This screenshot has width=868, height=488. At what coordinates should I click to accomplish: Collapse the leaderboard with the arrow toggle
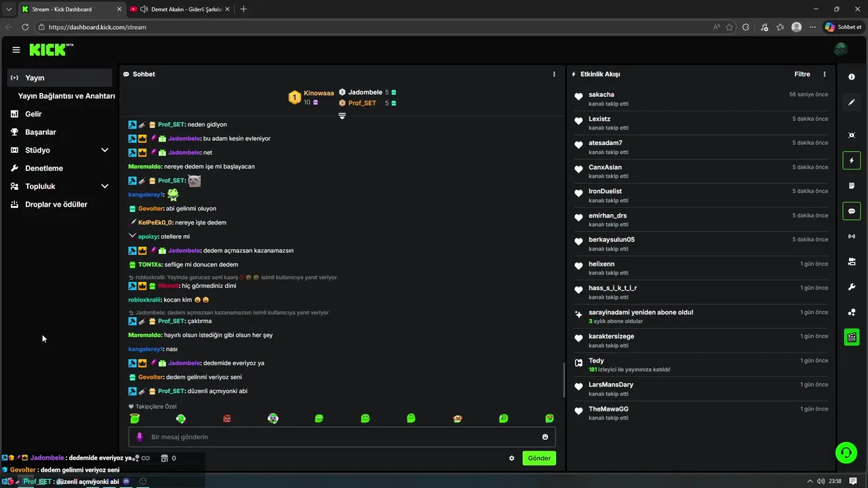point(342,116)
